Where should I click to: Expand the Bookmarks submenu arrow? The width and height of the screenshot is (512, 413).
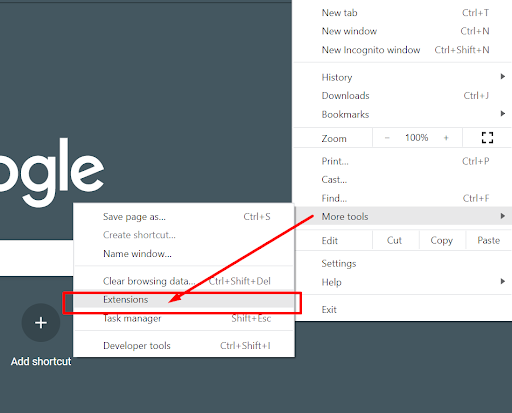point(503,114)
